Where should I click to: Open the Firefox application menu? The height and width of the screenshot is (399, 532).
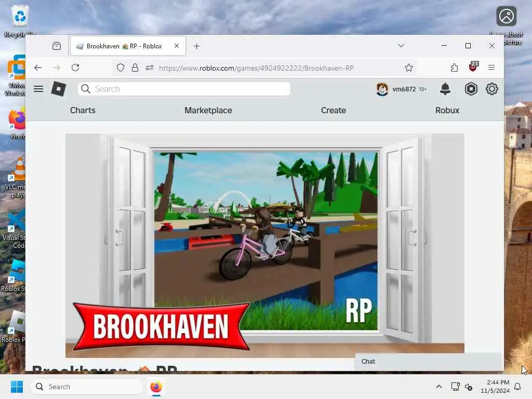pos(491,68)
